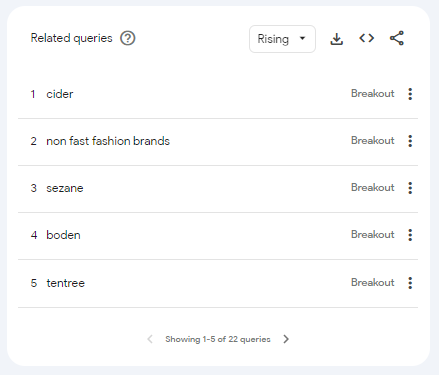The width and height of the screenshot is (439, 375).
Task: Click the Breakout label for cider
Action: click(373, 94)
